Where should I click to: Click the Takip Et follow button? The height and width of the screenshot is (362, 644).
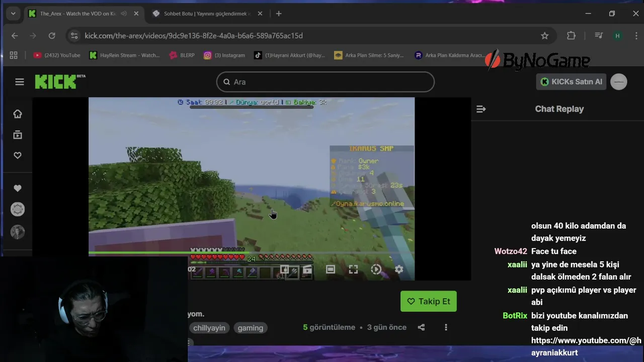tap(429, 301)
